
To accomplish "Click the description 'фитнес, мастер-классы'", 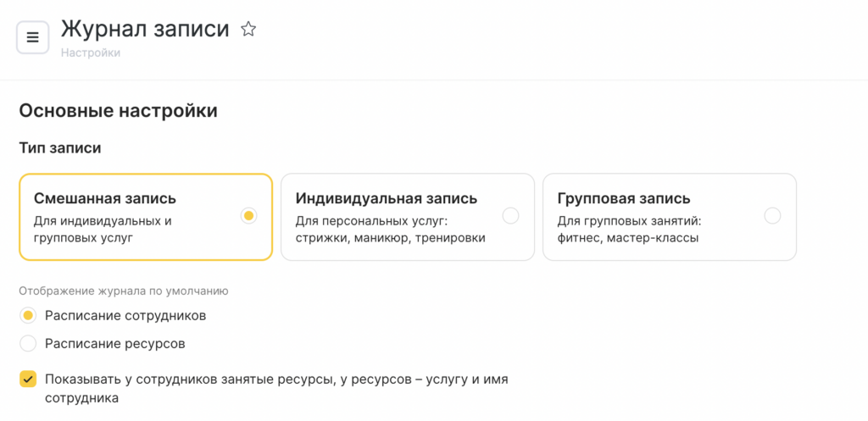I will [628, 238].
